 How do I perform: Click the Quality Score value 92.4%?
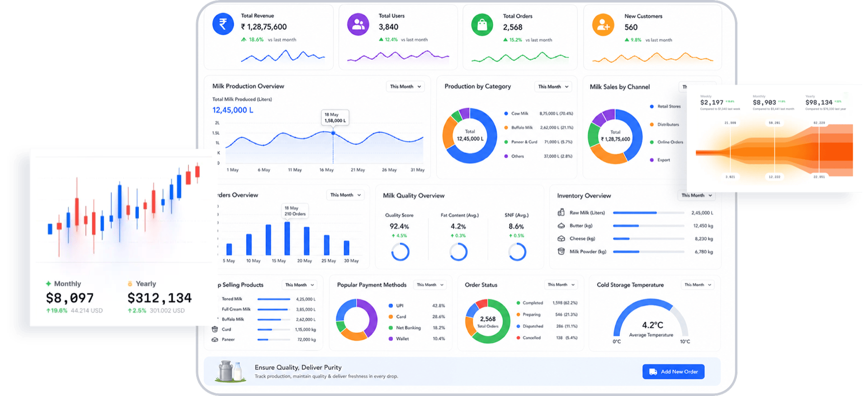click(399, 226)
